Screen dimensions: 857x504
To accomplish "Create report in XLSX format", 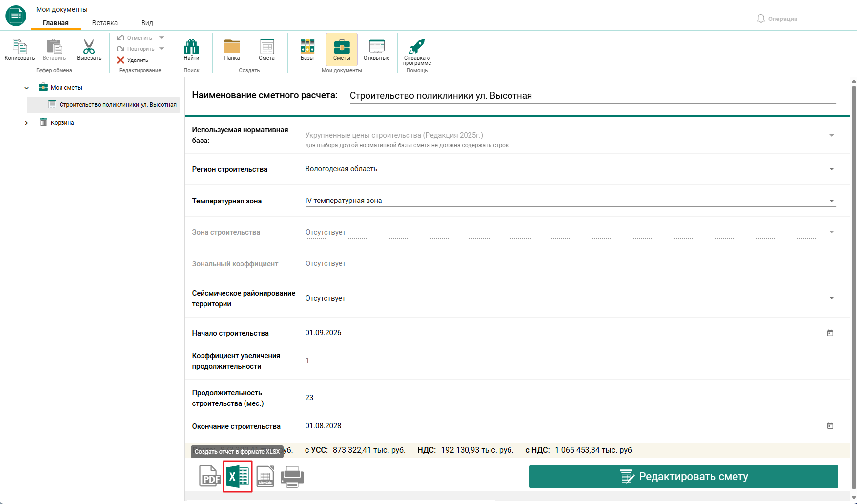I will [238, 476].
